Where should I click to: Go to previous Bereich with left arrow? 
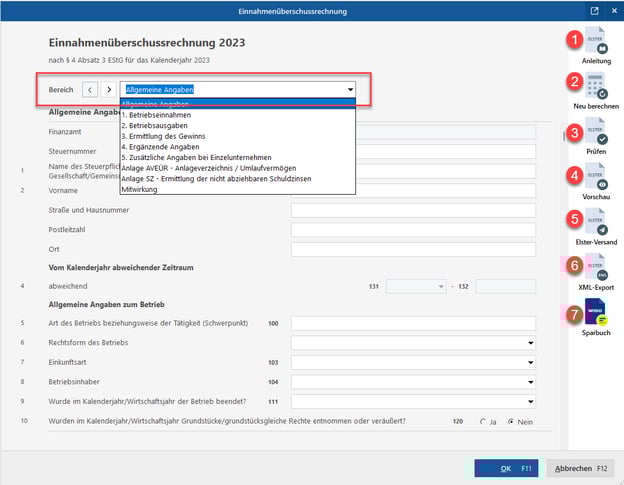pos(90,90)
